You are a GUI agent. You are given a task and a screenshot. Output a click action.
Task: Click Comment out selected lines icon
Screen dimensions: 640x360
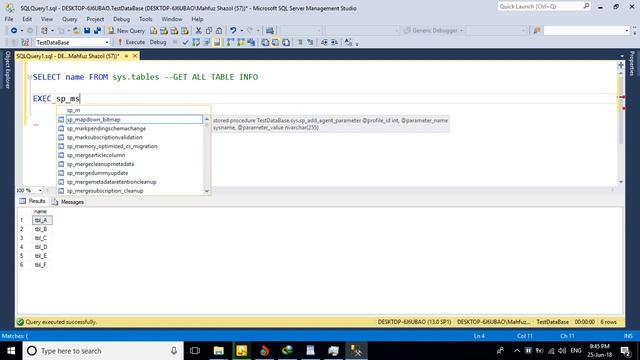click(x=300, y=42)
